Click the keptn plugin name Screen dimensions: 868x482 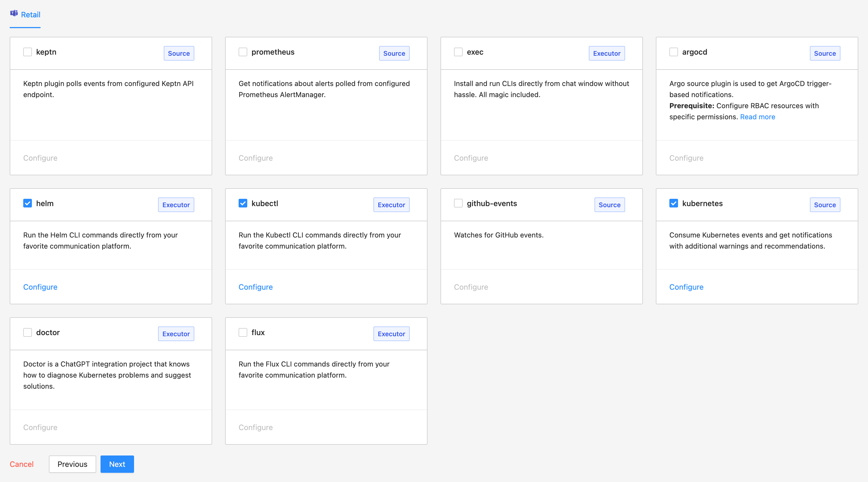tap(46, 52)
